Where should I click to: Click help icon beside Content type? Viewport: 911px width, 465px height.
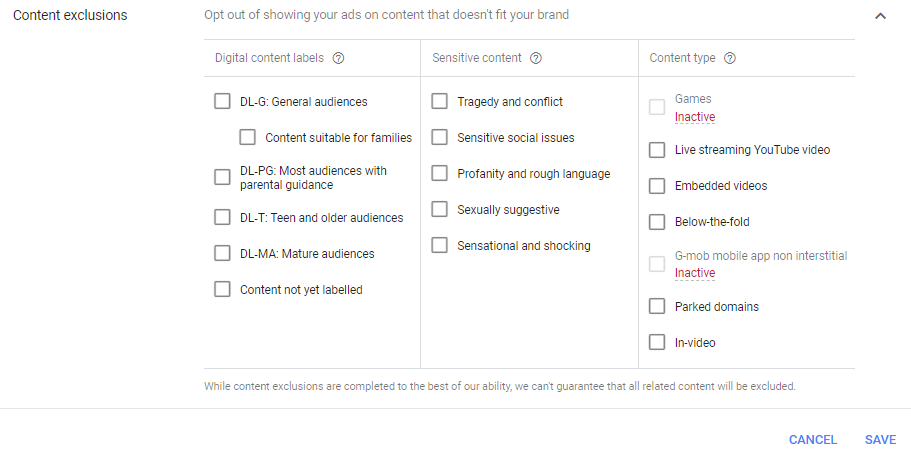[730, 58]
